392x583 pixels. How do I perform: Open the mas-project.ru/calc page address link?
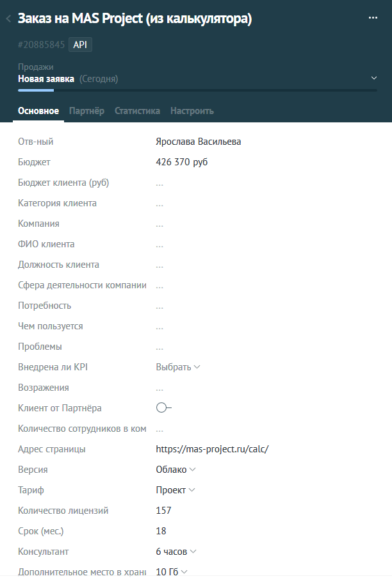212,449
